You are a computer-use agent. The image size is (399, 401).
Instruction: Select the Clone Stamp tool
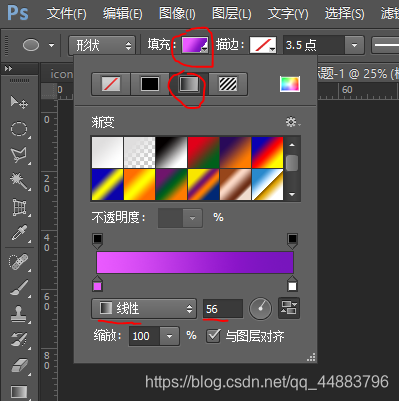tap(19, 314)
